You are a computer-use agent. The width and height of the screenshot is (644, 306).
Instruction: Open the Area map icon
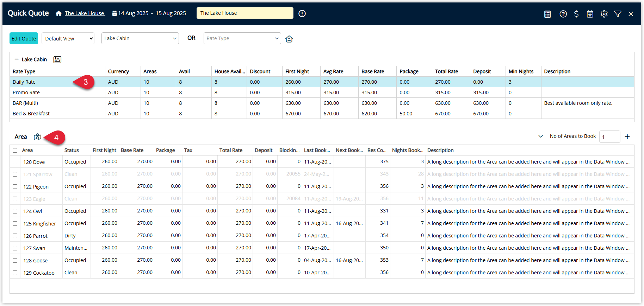[x=38, y=137]
